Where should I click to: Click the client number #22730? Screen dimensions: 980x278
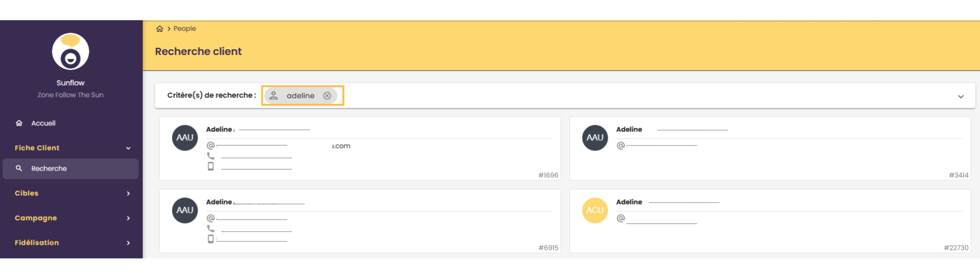point(956,248)
